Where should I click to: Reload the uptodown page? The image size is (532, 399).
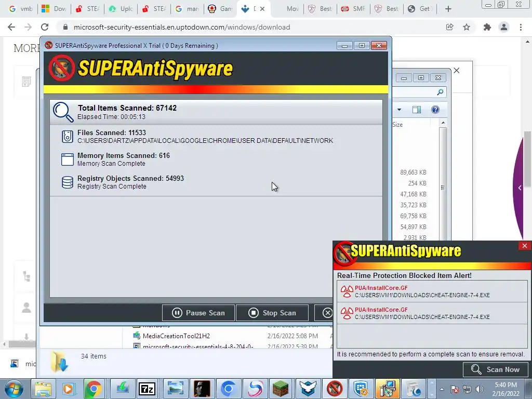[x=45, y=27]
